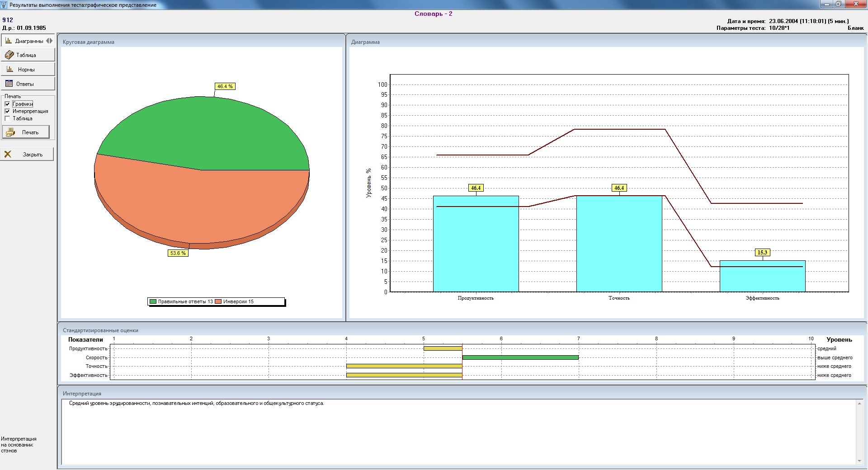Click the chart icon on Нормы
The image size is (868, 470).
(x=9, y=70)
